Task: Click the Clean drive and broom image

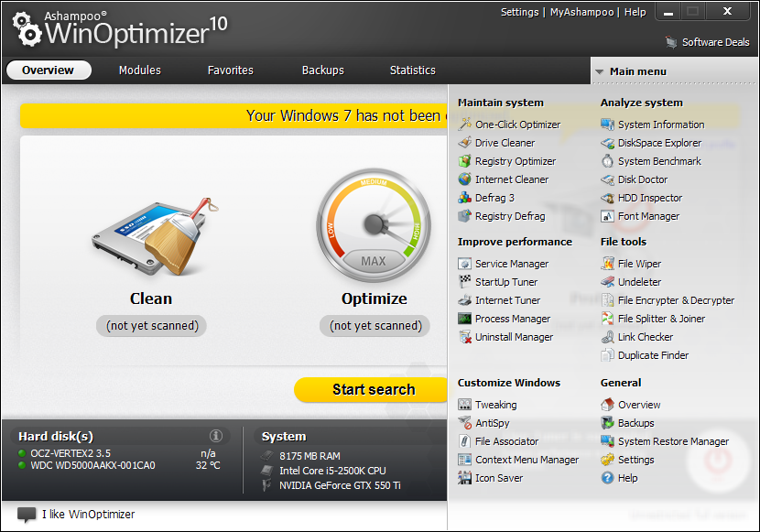Action: 155,237
